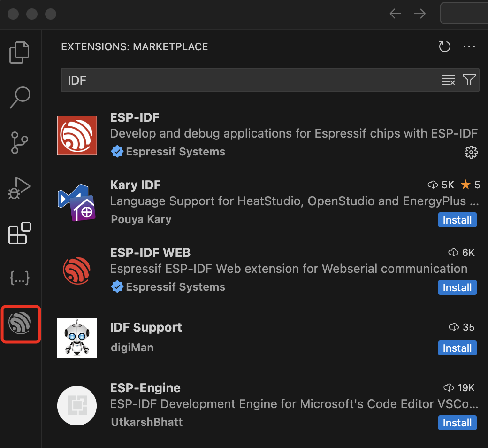Screen dimensions: 488x448
Task: Click the ESP-IDF WEB extension logo
Action: coord(77,270)
